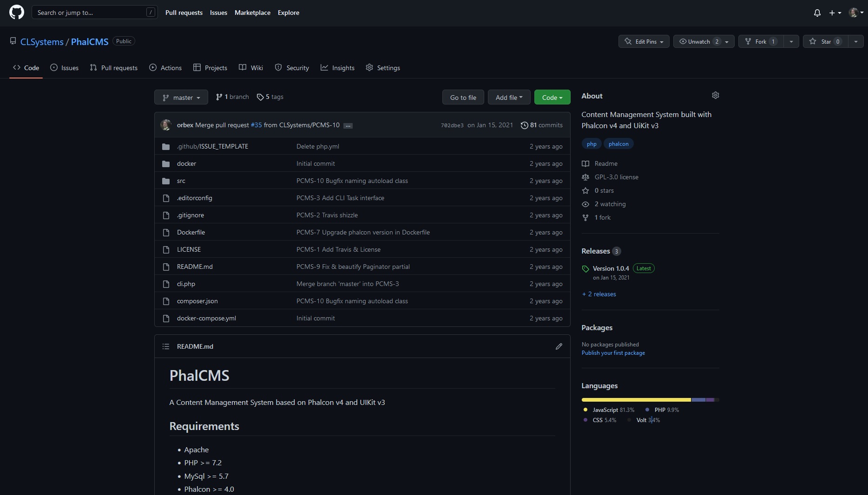Expand the green Code dropdown
Viewport: 868px width, 495px height.
[552, 98]
